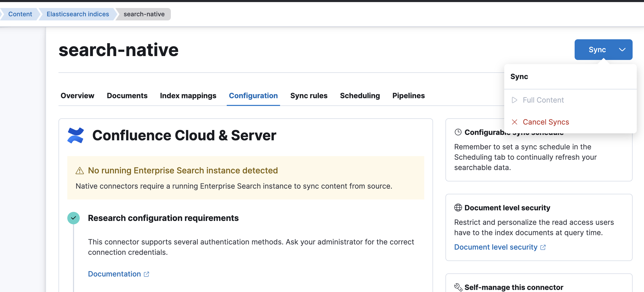Click the play icon next to Full Content

coord(515,100)
